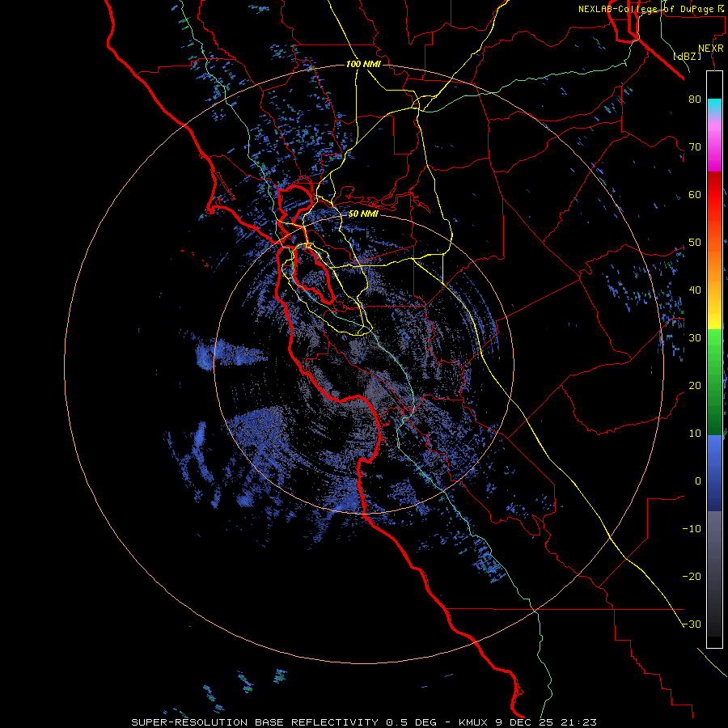Click the 80 value on the dBZ scale
Viewport: 728px width, 728px height.
click(x=695, y=99)
